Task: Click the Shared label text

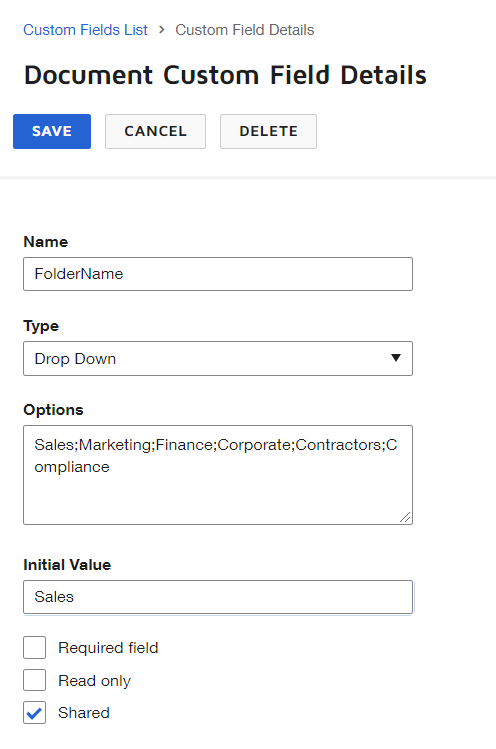Action: tap(84, 713)
